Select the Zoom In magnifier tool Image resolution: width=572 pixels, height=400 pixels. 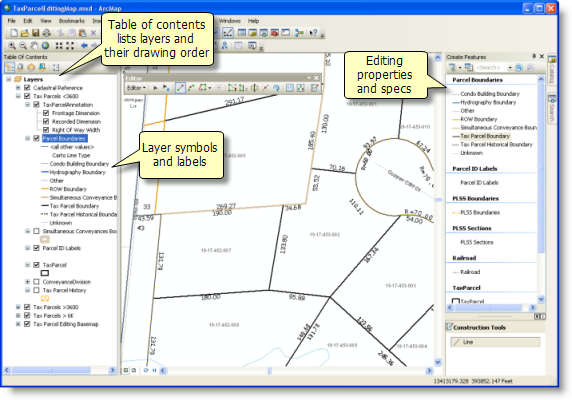[x=12, y=46]
